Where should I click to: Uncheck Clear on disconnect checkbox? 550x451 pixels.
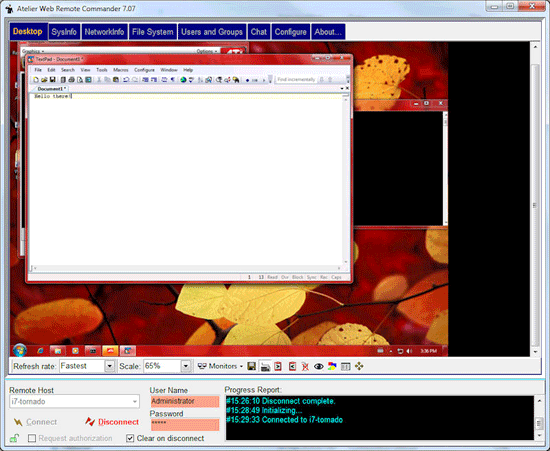point(130,438)
